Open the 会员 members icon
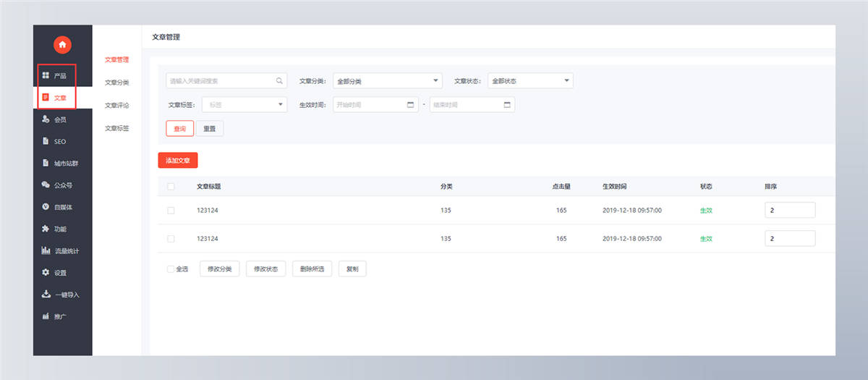The height and width of the screenshot is (380, 868). click(x=46, y=119)
